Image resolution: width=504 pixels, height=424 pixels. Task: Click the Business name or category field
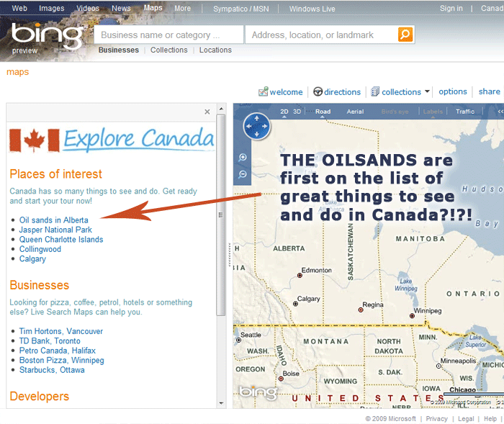tap(168, 35)
